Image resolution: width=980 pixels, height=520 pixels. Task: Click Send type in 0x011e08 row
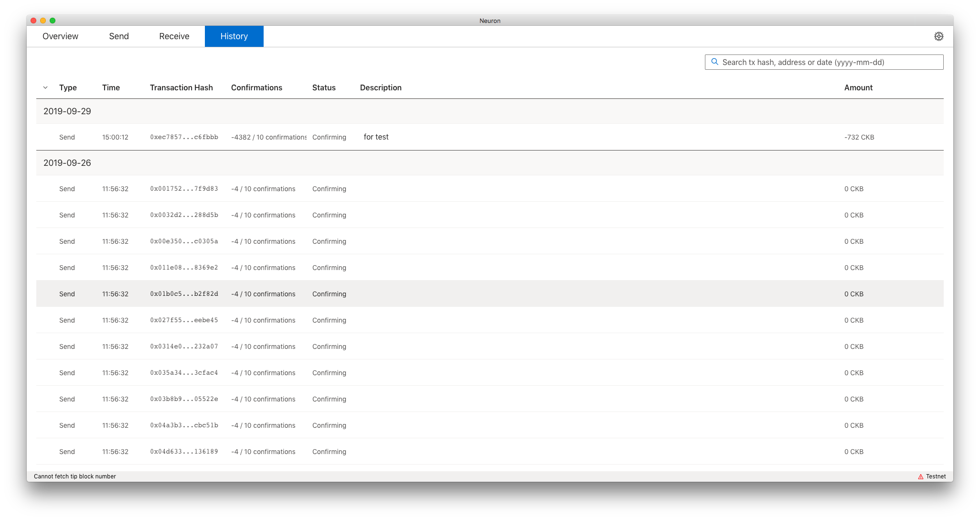click(x=67, y=268)
